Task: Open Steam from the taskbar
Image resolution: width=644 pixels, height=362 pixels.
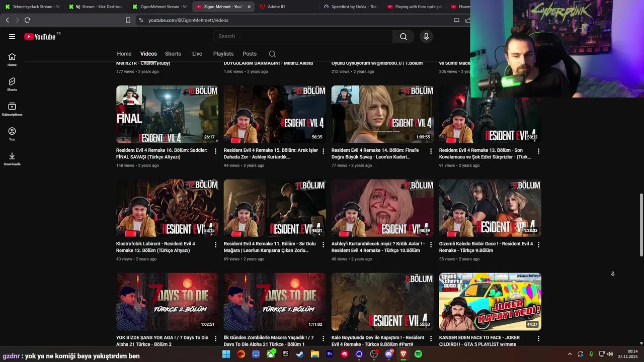Action: coord(300,354)
